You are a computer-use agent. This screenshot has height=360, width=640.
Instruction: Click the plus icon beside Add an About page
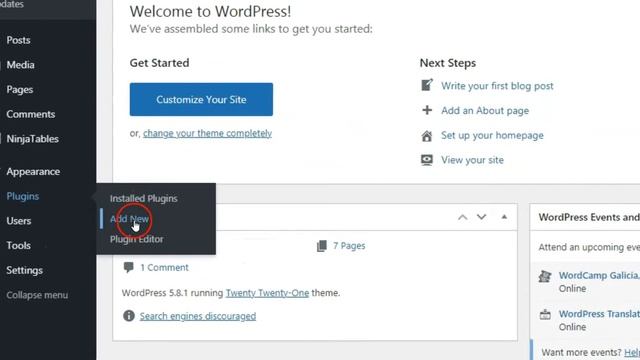pos(427,110)
